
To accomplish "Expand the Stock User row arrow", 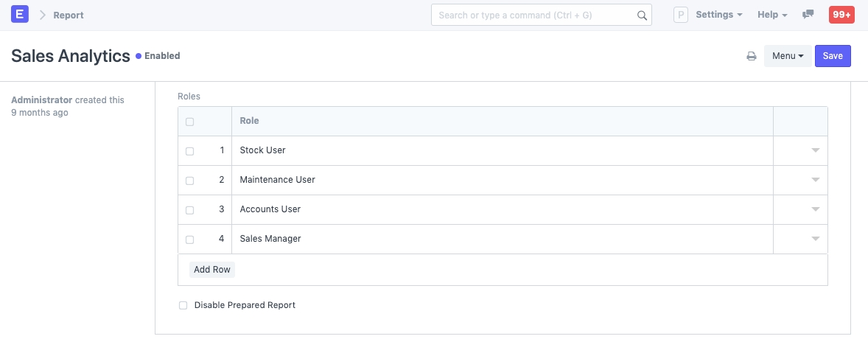I will [815, 150].
